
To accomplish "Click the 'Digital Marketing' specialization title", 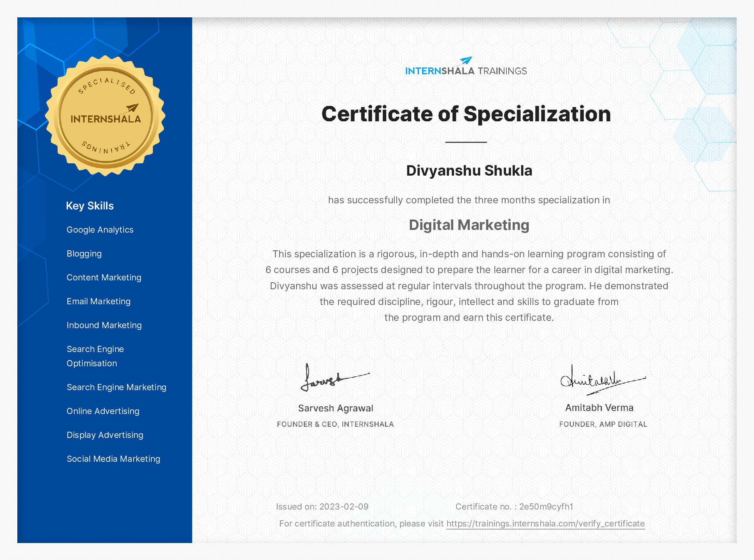I will [x=469, y=225].
